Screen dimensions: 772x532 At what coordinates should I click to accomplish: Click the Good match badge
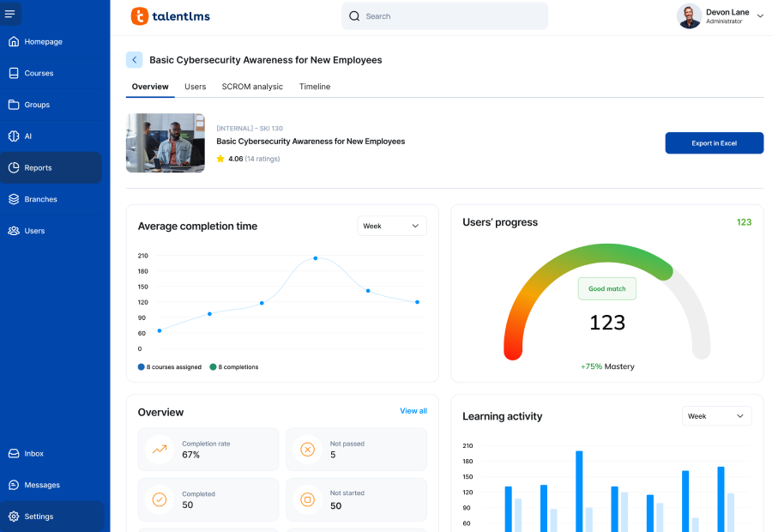(x=607, y=288)
